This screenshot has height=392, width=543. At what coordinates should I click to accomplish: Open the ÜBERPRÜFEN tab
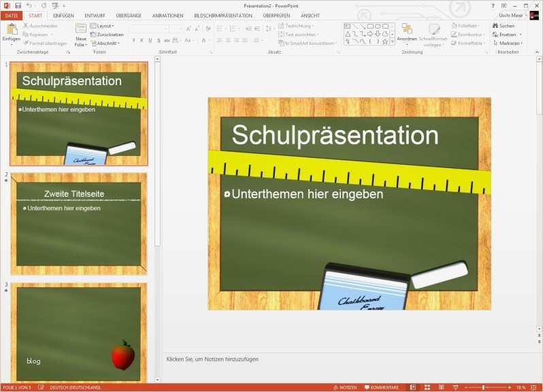click(276, 16)
